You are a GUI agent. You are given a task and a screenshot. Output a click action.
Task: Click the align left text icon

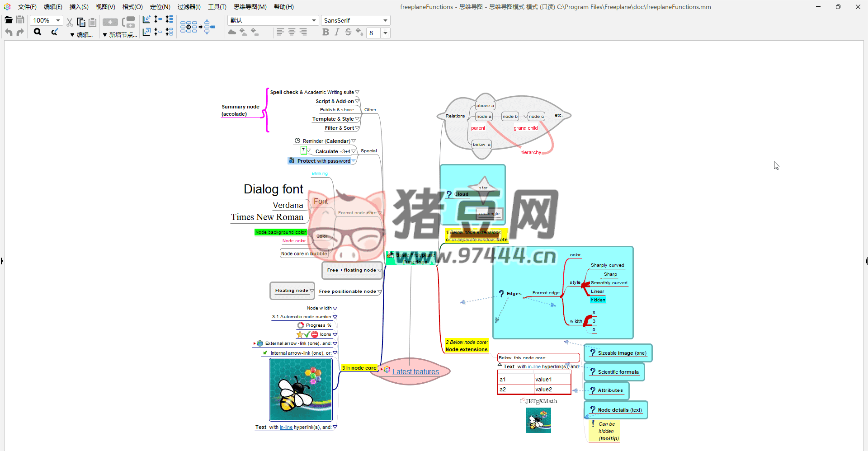(280, 32)
